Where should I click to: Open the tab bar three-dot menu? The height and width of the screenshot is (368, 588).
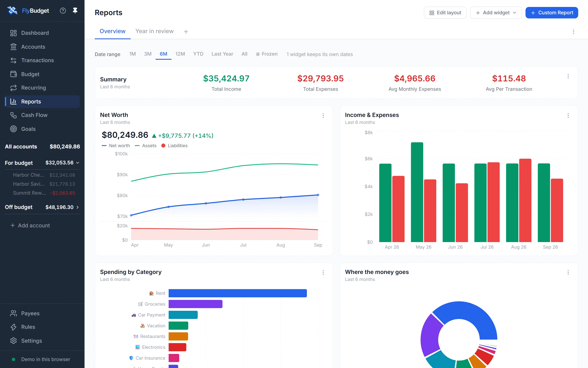[x=573, y=32]
